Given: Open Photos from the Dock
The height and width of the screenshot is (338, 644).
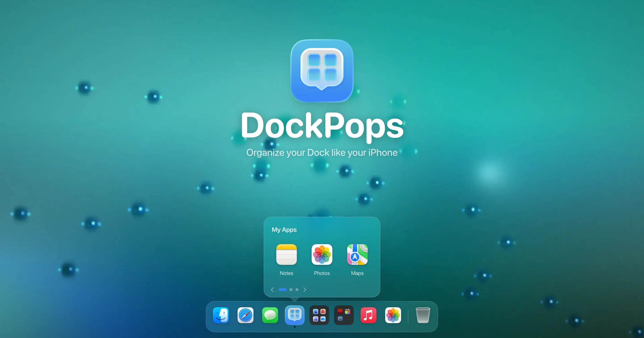Looking at the screenshot, I should (393, 315).
